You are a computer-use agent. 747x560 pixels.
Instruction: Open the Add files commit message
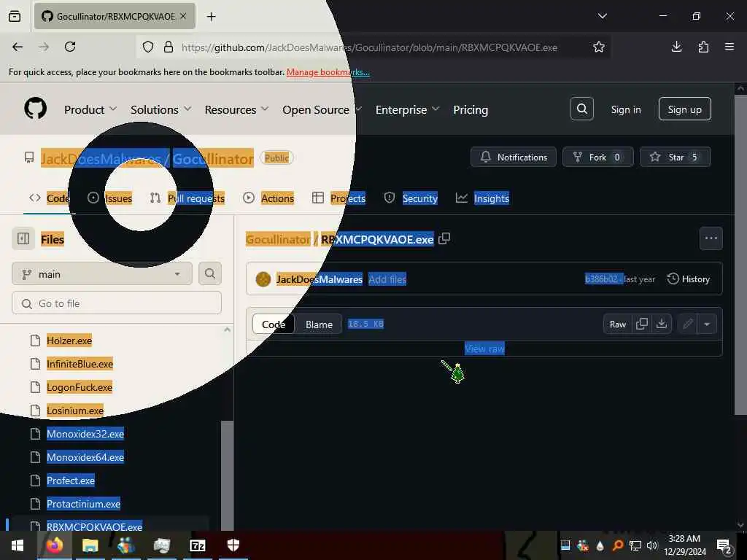387,279
